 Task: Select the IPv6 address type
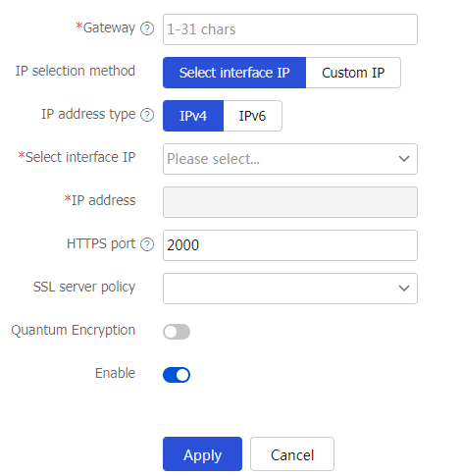[x=252, y=116]
